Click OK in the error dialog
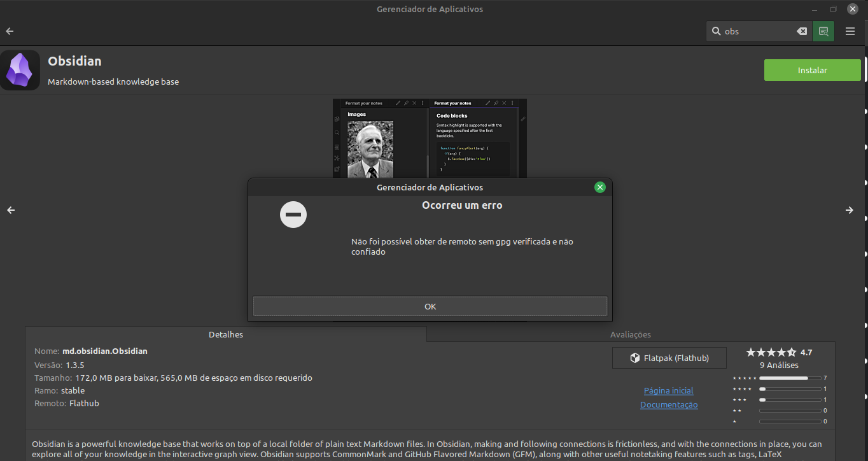Viewport: 868px width, 461px height. click(x=430, y=306)
